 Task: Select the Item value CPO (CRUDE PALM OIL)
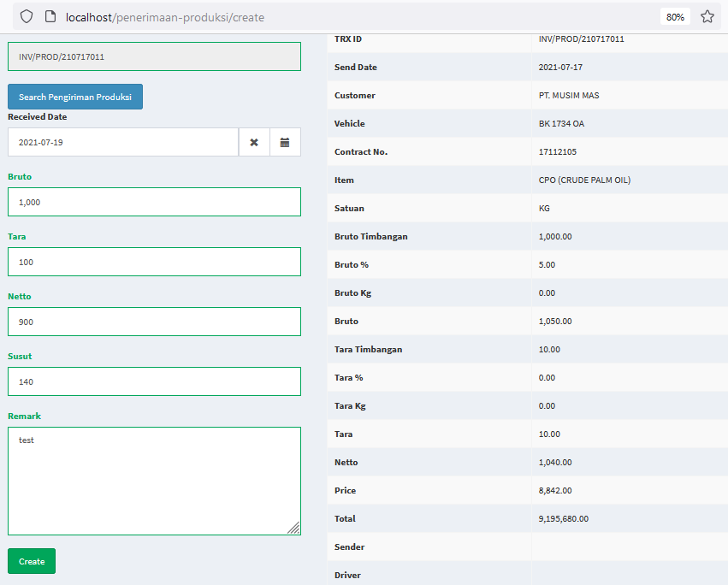(584, 180)
